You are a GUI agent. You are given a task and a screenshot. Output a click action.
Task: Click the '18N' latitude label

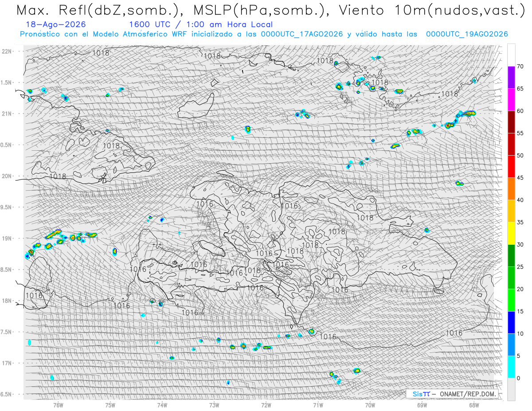[7, 301]
